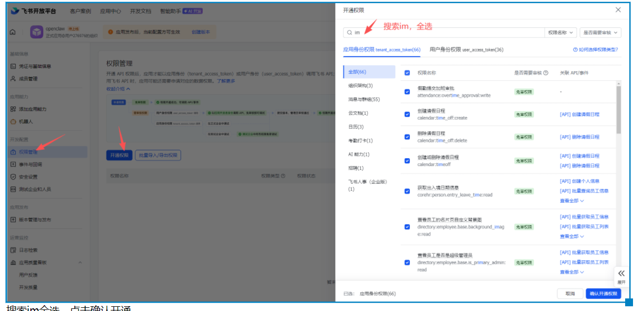644x311 pixels.
Task: Open the 用户反馈 sidebar item
Action: [28, 275]
